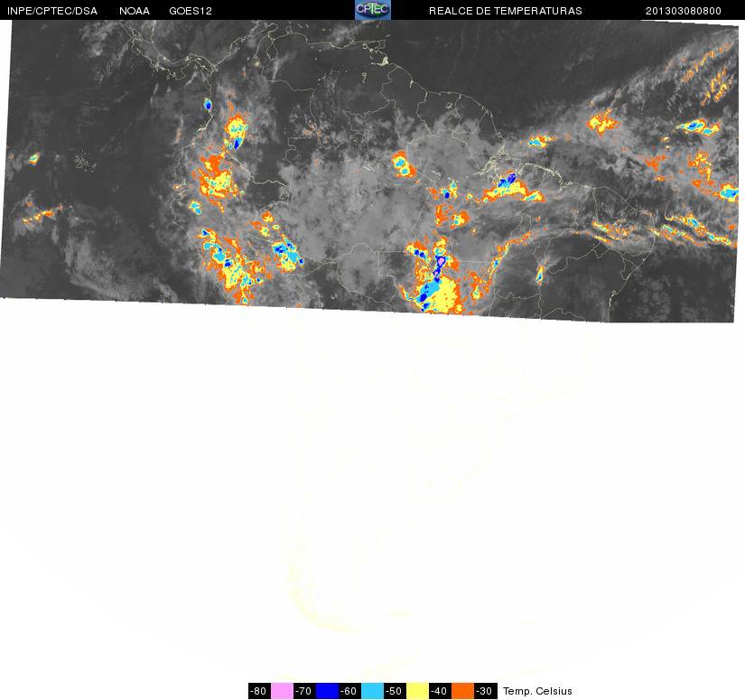This screenshot has width=745, height=700.
Task: Click the orange legend swatch between -40 and -30
Action: coord(462,691)
